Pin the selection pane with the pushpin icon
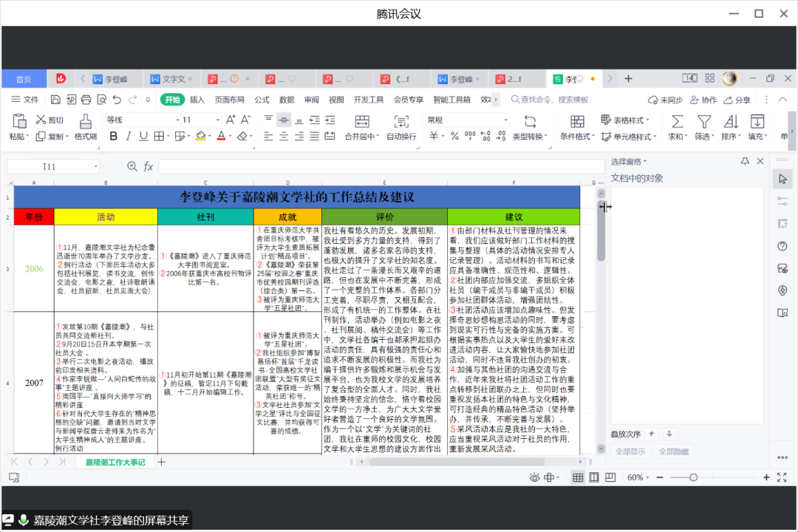The width and height of the screenshot is (798, 532). 745,162
